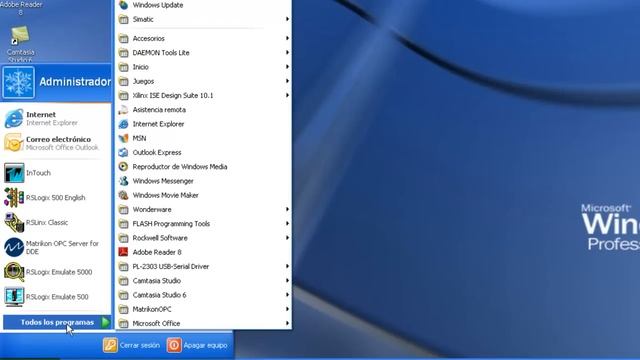Click the Wonderware text label
Image resolution: width=640 pixels, height=360 pixels.
[x=152, y=209]
